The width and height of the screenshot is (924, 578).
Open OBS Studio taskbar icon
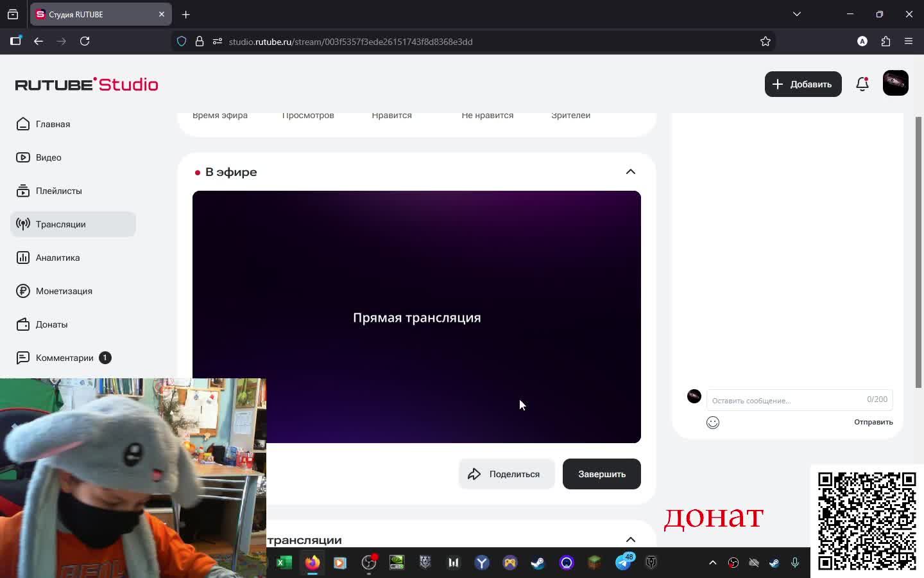click(369, 563)
